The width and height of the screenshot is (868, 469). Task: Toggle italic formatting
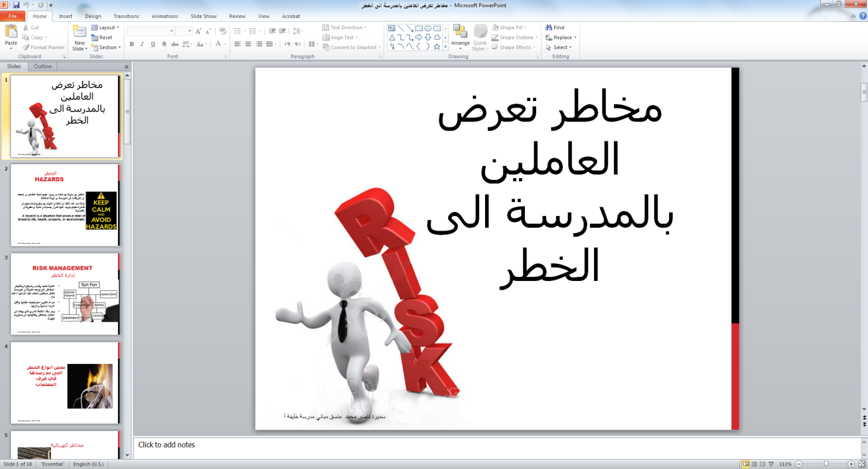click(x=142, y=45)
